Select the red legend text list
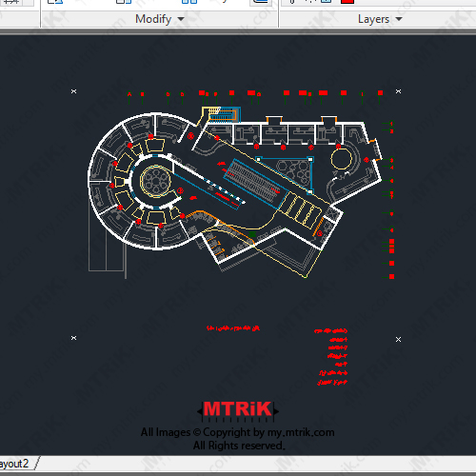476x476 pixels. pos(331,356)
